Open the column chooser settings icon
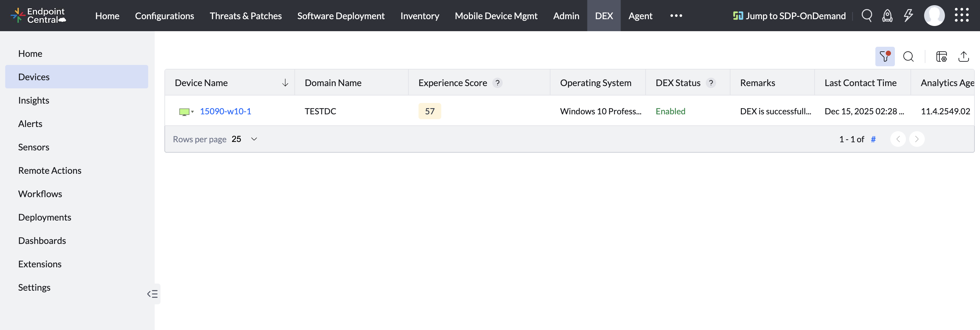Image resolution: width=980 pixels, height=330 pixels. (x=941, y=57)
